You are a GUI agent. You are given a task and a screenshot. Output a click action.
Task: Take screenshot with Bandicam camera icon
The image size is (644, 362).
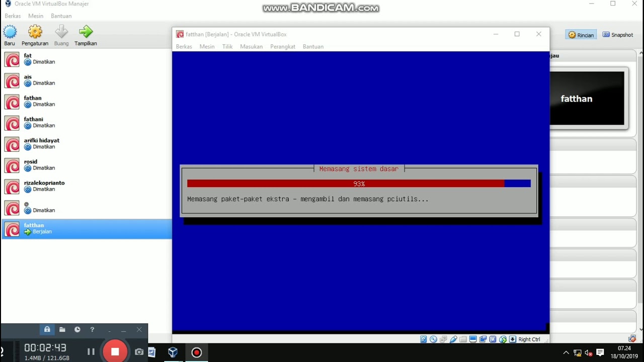point(139,352)
